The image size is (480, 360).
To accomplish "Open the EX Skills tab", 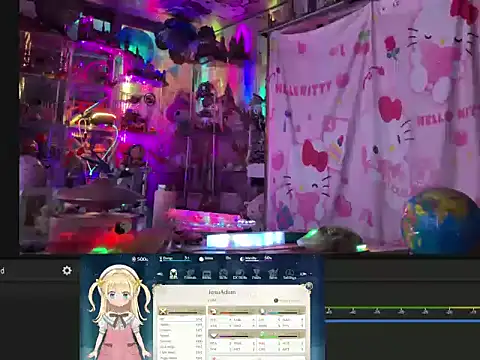I will [240, 274].
